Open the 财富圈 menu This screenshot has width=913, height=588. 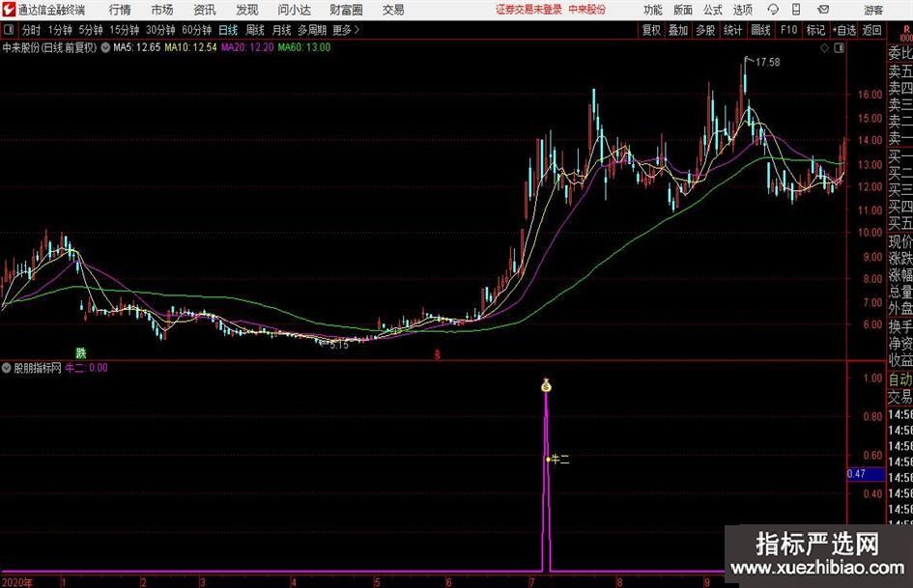pyautogui.click(x=346, y=10)
